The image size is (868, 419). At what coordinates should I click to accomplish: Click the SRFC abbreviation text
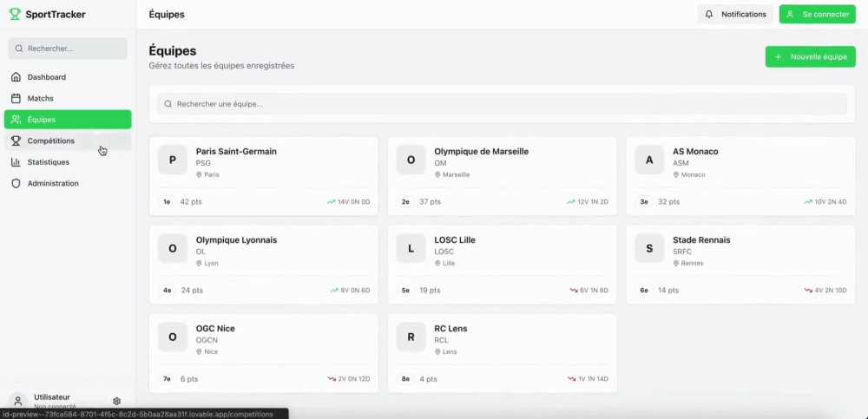[x=682, y=252]
